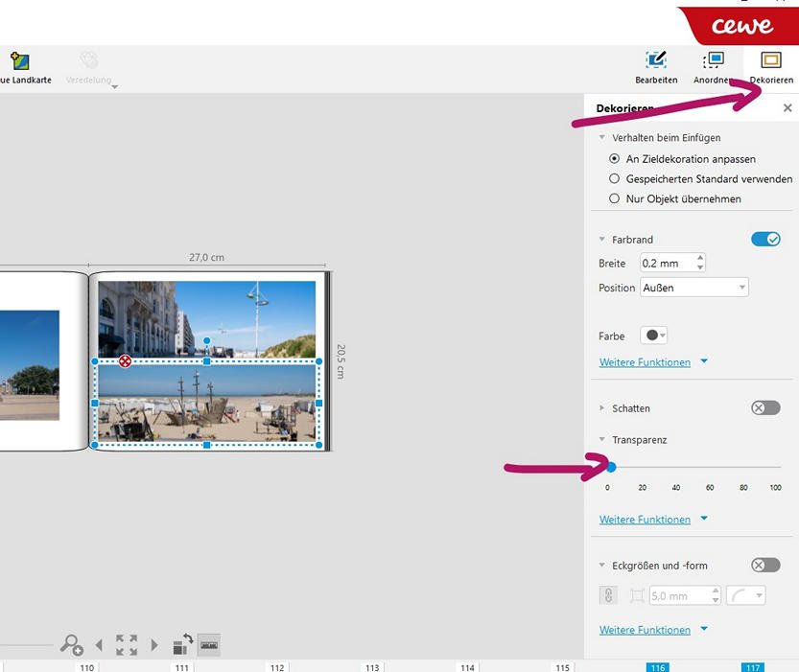Close the Dekorieren panel
799x672 pixels.
click(787, 108)
